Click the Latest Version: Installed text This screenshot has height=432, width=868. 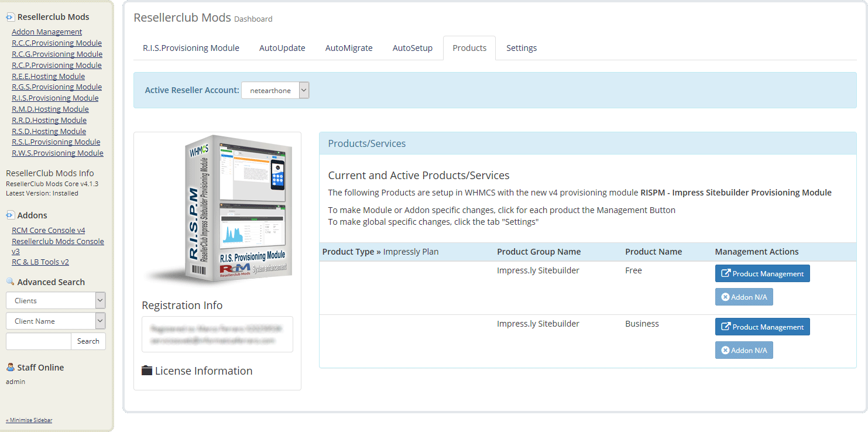[x=42, y=193]
